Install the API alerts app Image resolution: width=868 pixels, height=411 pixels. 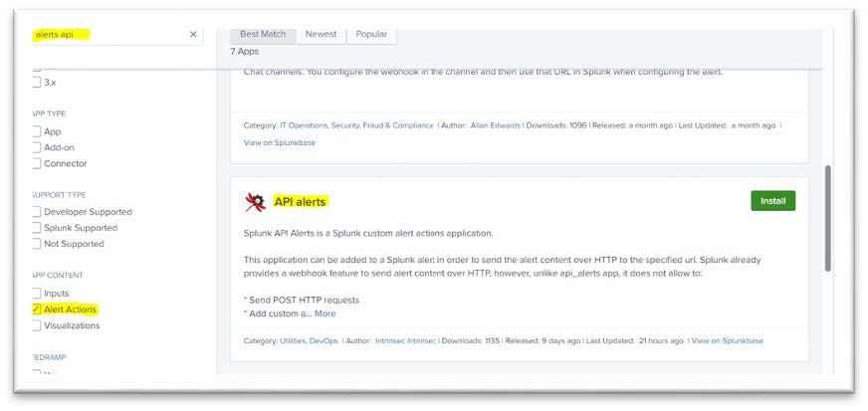(772, 201)
